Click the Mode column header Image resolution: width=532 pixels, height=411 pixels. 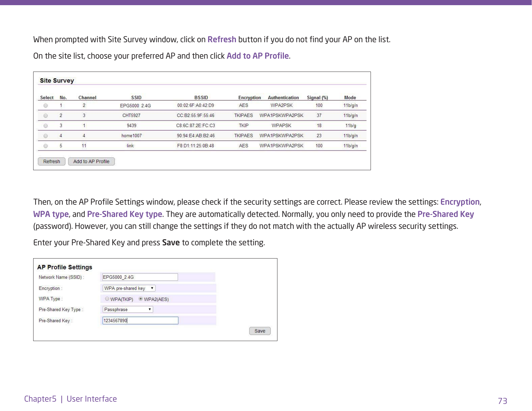click(350, 98)
